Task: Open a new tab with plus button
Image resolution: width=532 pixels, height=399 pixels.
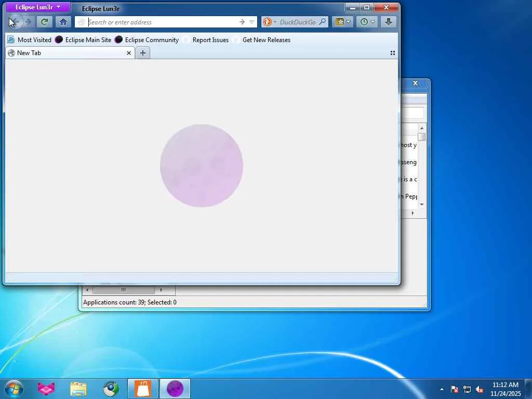Action: [143, 53]
